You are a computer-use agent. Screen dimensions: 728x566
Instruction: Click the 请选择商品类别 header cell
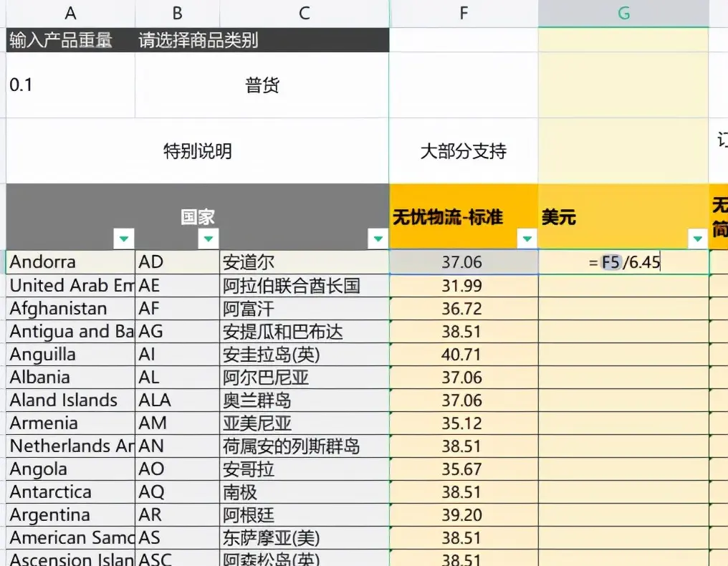click(262, 40)
